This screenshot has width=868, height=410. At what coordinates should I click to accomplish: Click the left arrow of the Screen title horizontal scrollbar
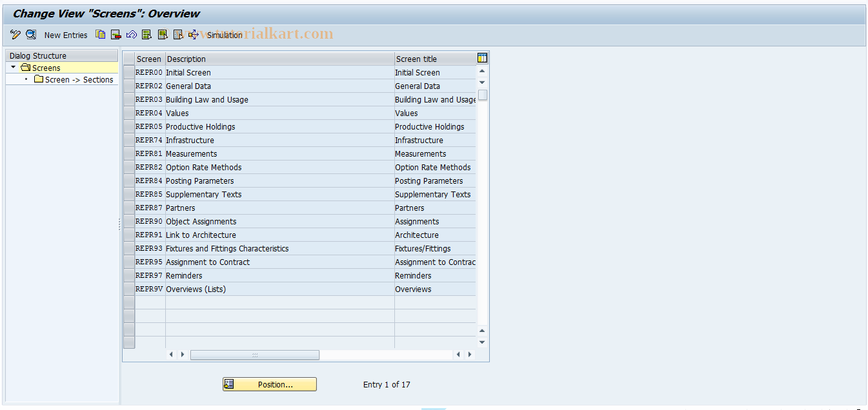[x=458, y=355]
